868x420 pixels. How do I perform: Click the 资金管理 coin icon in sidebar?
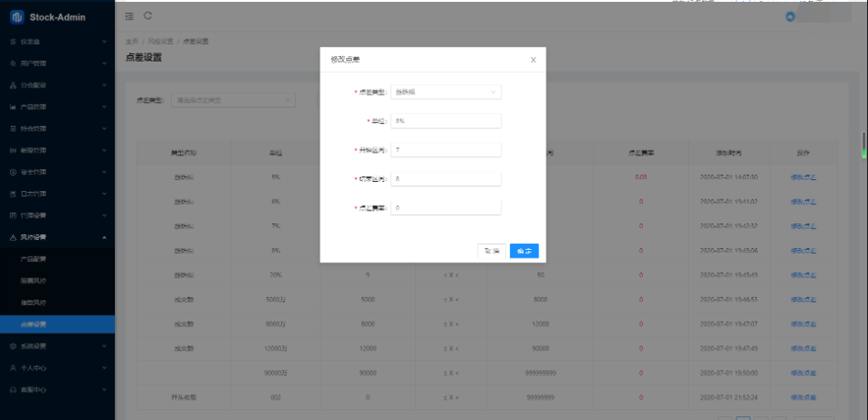[x=13, y=172]
